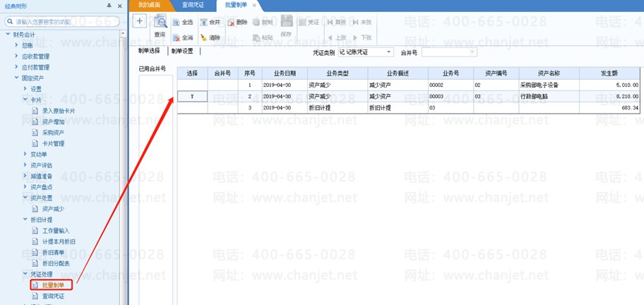The image size is (644, 305).
Task: Open the 凭证类别 dropdown
Action: [388, 52]
